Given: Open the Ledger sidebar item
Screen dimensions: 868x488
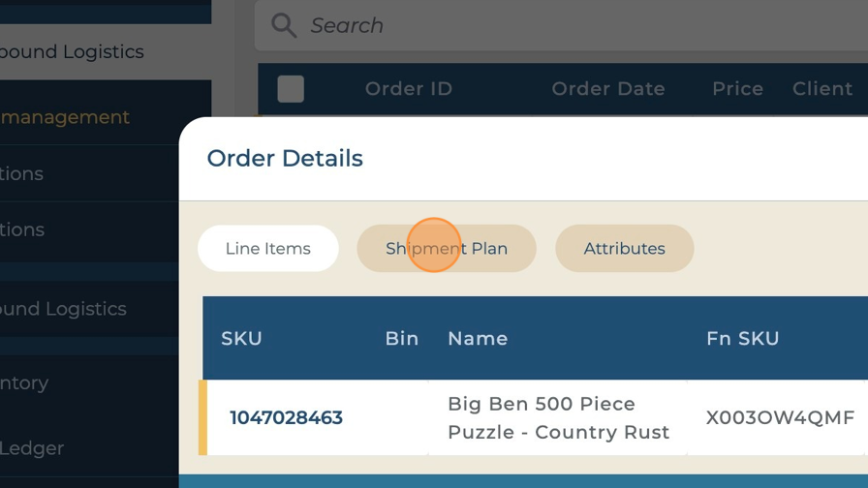Looking at the screenshot, I should tap(32, 448).
